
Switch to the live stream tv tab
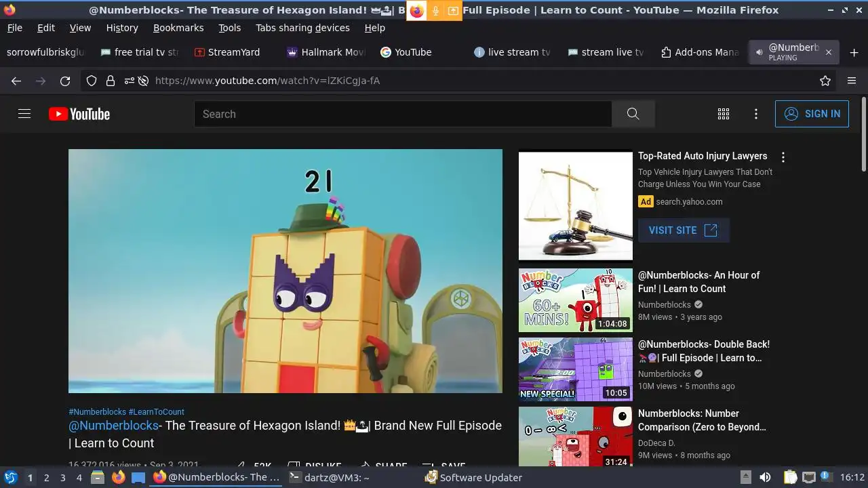tap(513, 52)
